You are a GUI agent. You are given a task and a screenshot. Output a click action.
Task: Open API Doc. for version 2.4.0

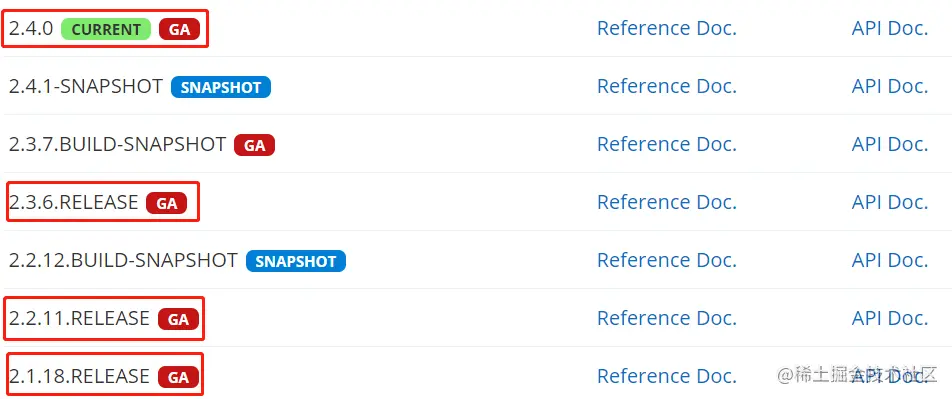point(890,29)
